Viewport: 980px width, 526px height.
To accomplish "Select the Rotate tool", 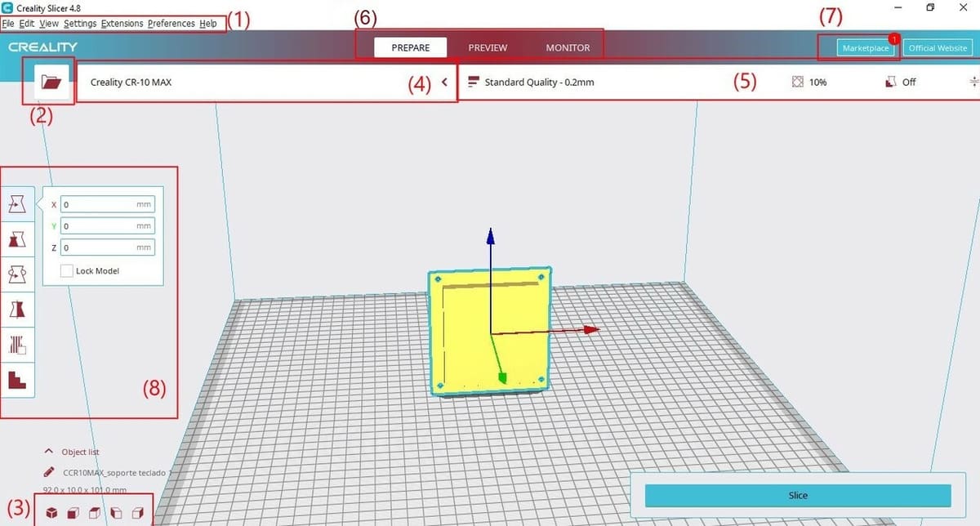I will click(17, 274).
